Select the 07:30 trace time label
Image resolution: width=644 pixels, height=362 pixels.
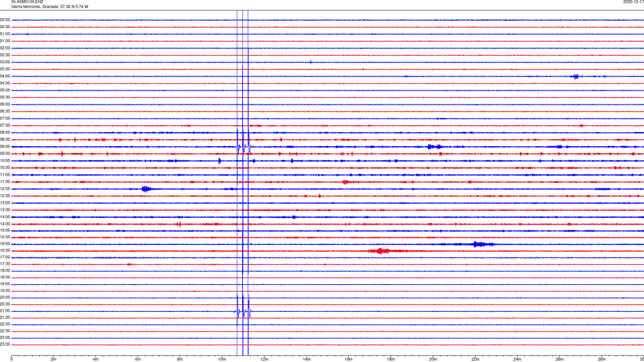tap(5, 125)
